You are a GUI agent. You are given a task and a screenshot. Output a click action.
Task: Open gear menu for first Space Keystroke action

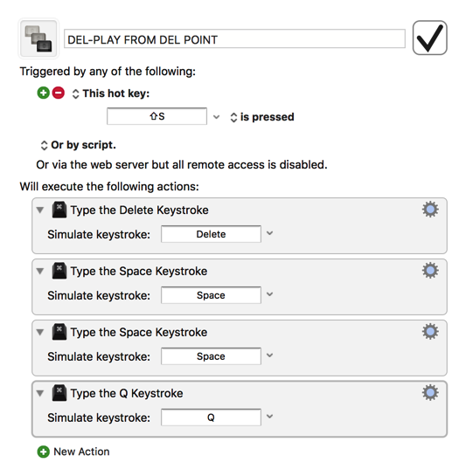tap(430, 271)
